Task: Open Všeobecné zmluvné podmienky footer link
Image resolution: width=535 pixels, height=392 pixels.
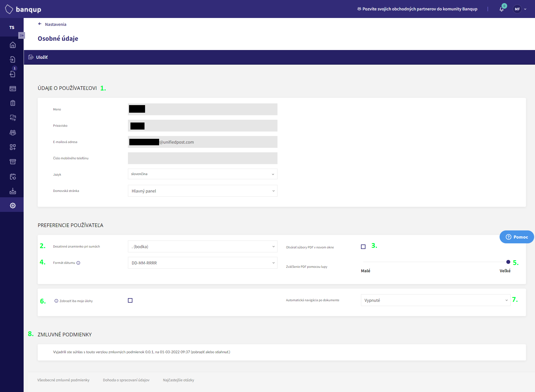Action: pyautogui.click(x=63, y=380)
